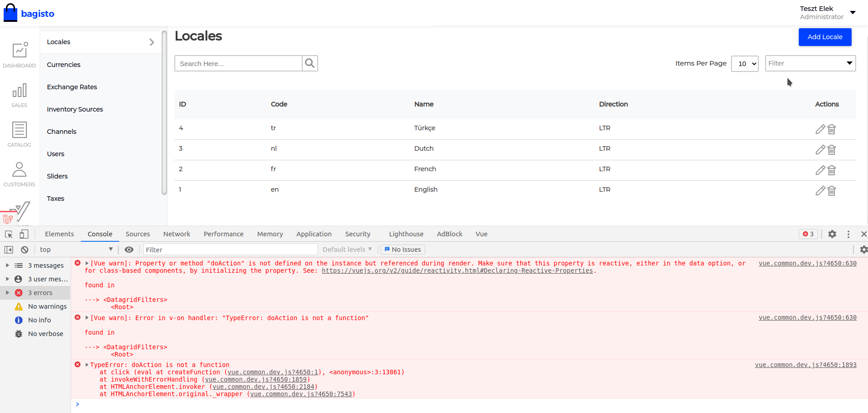
Task: Switch to the Network tab
Action: [177, 234]
